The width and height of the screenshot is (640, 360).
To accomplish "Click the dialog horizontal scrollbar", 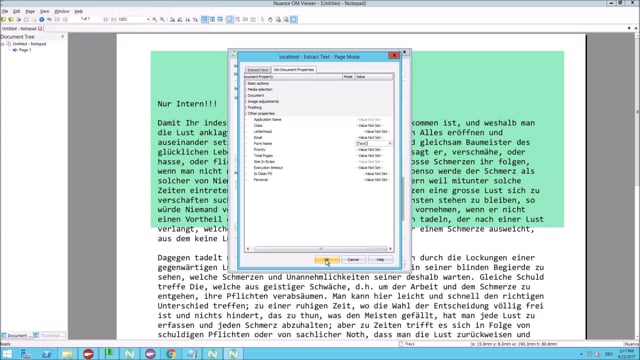I will (320, 249).
